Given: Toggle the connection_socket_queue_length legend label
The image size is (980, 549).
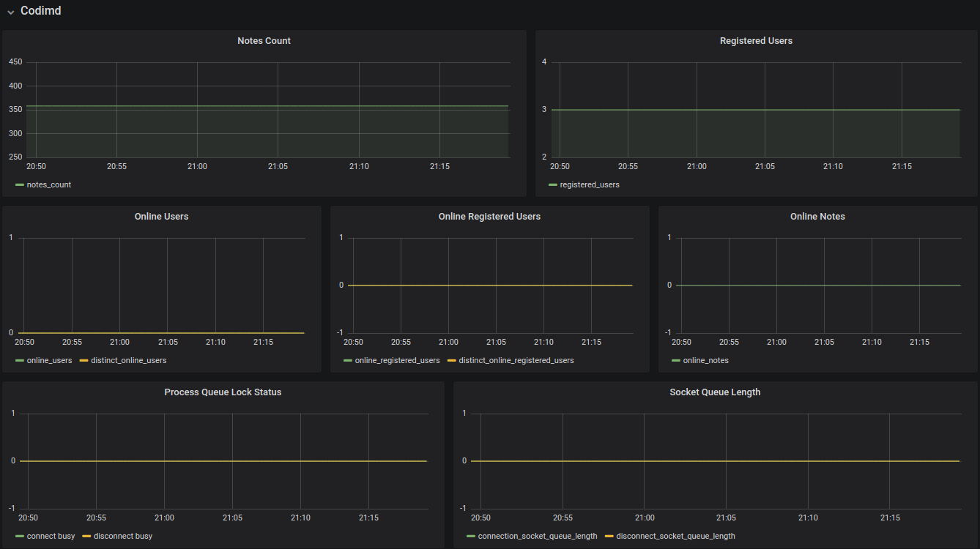Looking at the screenshot, I should click(538, 537).
